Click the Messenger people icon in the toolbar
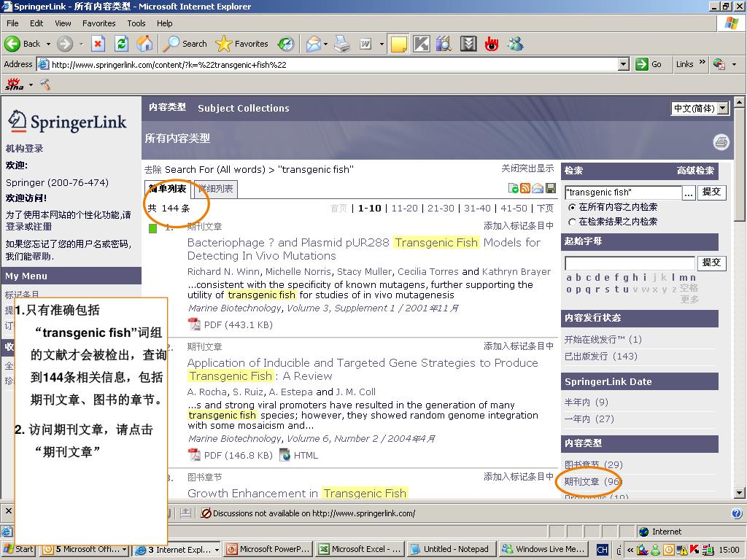The width and height of the screenshot is (747, 560). tap(516, 44)
